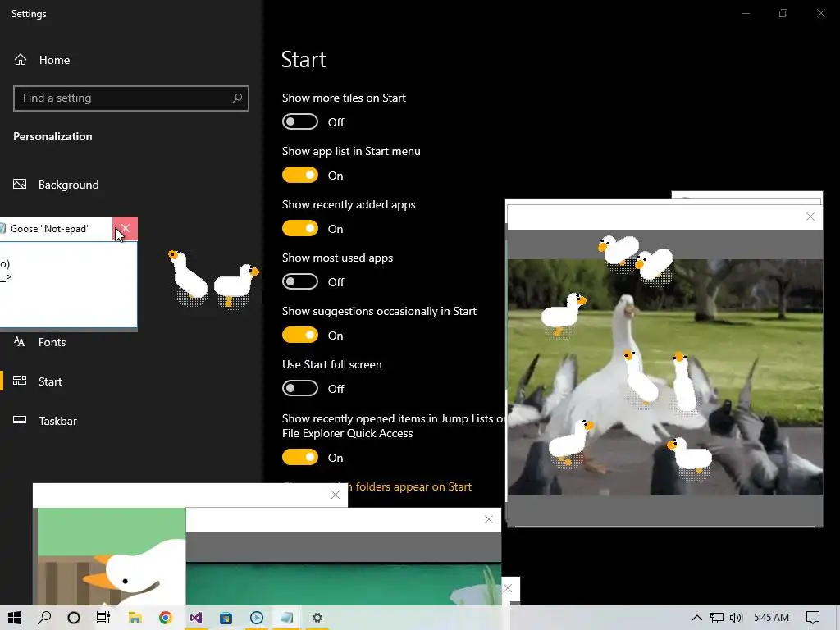Minimize the Settings window

745,13
